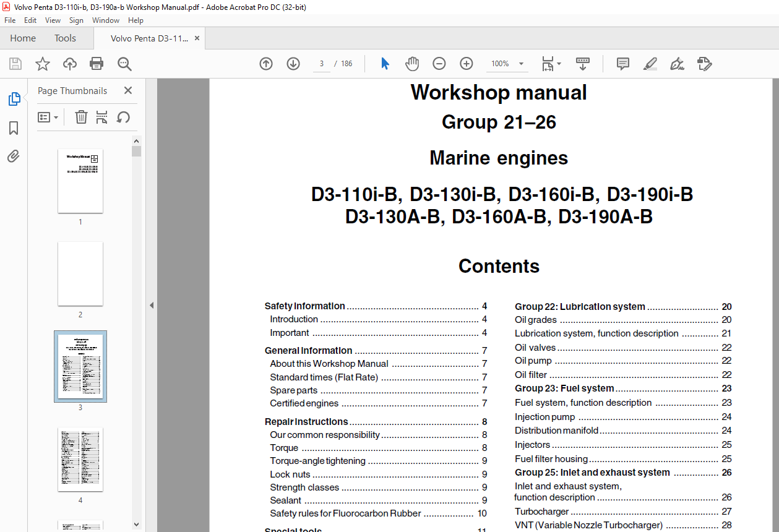This screenshot has height=532, width=779.
Task: Click thumbnails scrollbar up arrow
Action: pyautogui.click(x=137, y=140)
